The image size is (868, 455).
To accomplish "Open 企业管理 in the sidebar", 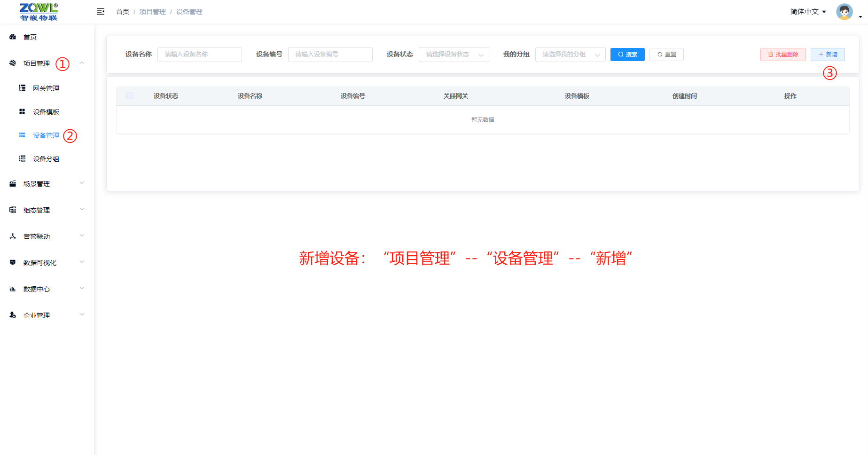I will (37, 315).
